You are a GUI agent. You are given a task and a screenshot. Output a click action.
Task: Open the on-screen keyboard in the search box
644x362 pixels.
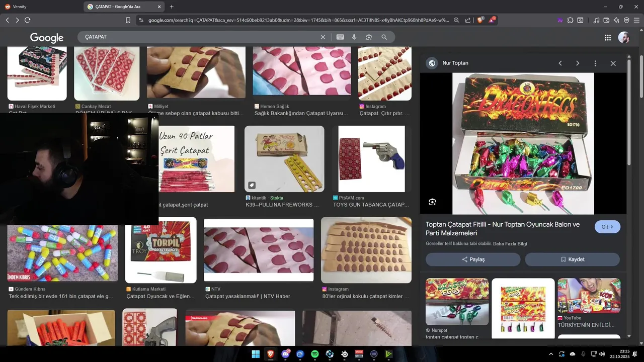click(340, 37)
